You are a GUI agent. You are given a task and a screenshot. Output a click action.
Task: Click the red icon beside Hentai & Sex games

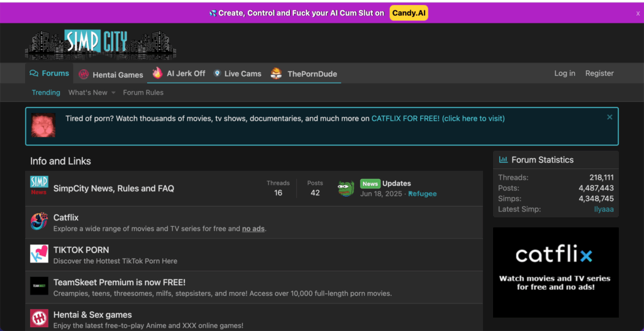pyautogui.click(x=39, y=318)
